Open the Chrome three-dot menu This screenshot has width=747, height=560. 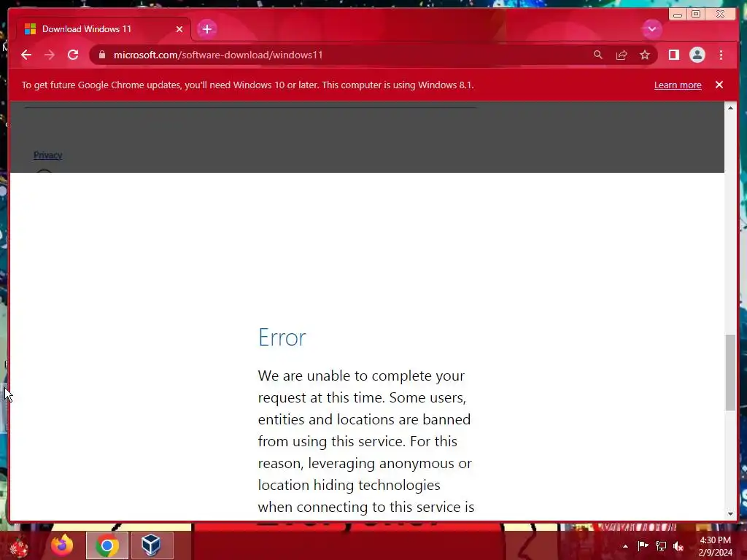click(x=721, y=55)
